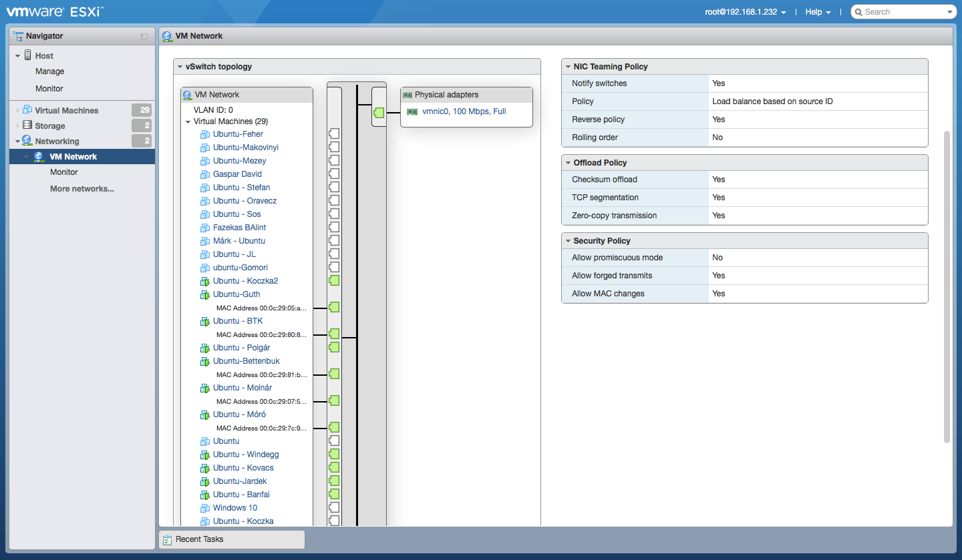The image size is (962, 560).
Task: Collapse the Networking node in Navigator
Action: 18,142
